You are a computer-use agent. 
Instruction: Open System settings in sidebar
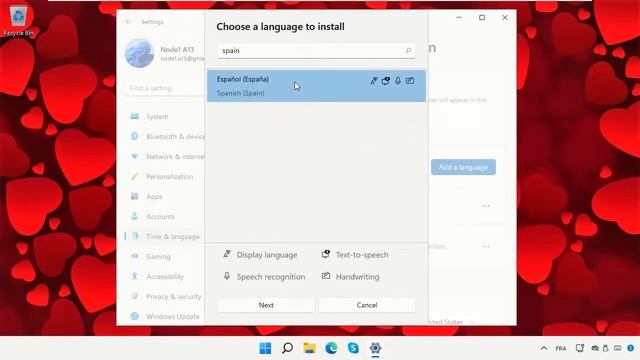(x=157, y=117)
